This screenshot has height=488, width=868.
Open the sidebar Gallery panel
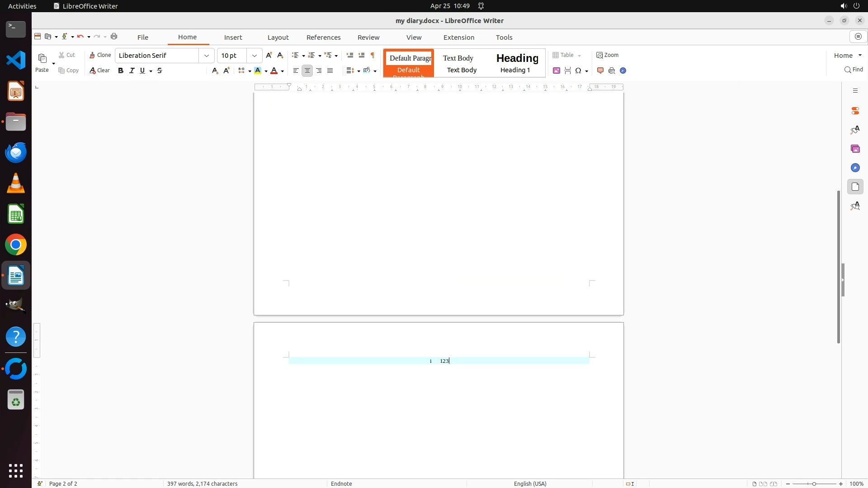coord(855,149)
